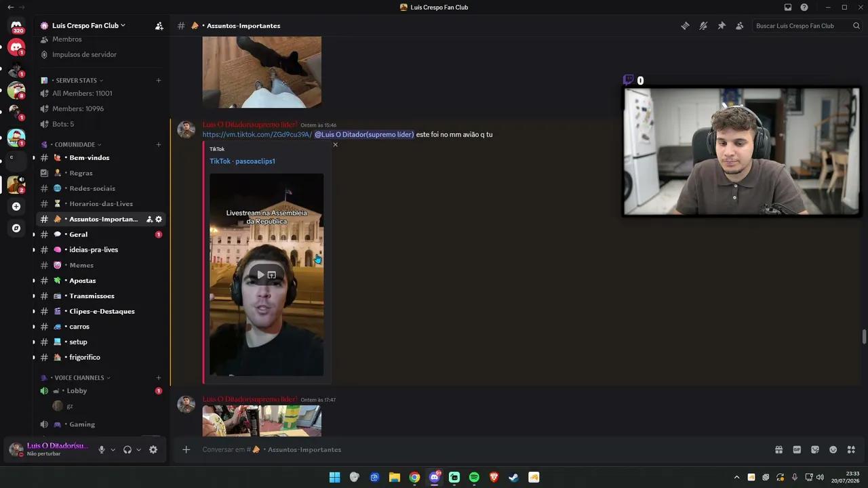Open user settings gear
Image resolution: width=868 pixels, height=488 pixels.
coord(153,449)
